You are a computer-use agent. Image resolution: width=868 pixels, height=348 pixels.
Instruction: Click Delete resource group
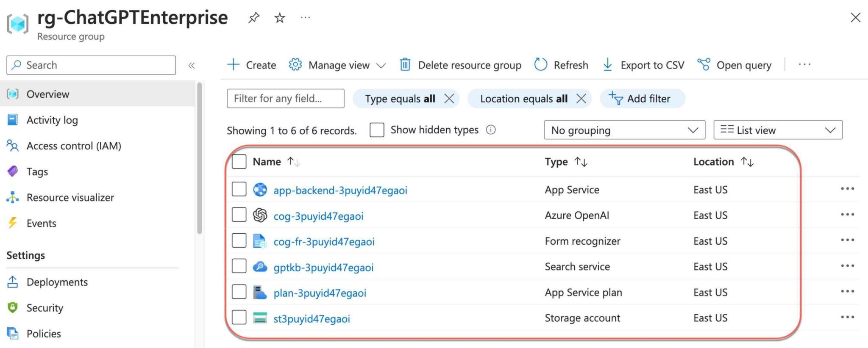click(461, 65)
